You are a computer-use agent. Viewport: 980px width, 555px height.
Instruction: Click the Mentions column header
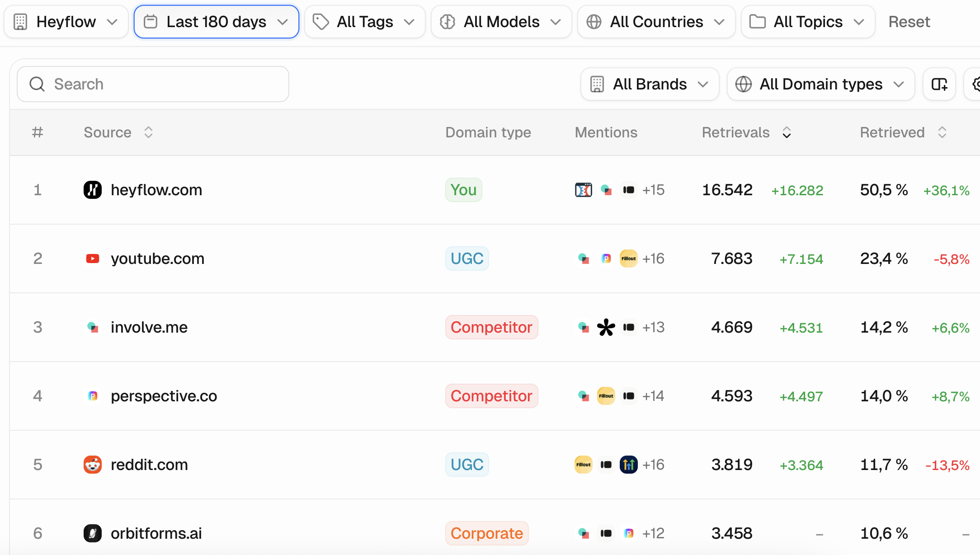coord(606,132)
